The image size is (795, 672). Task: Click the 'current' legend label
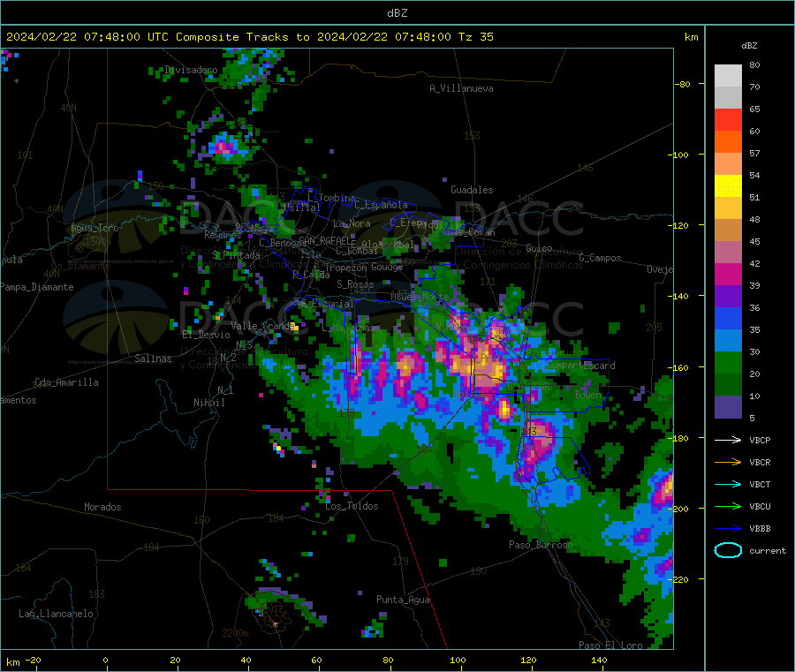pyautogui.click(x=768, y=551)
